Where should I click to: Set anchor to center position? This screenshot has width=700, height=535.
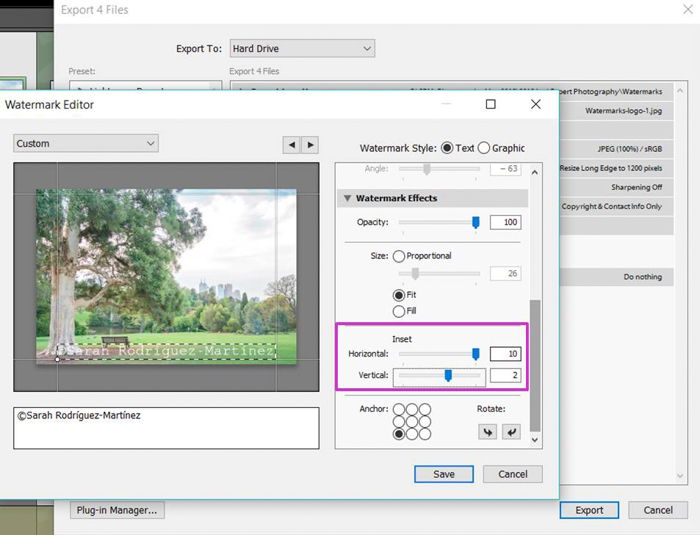pyautogui.click(x=412, y=421)
